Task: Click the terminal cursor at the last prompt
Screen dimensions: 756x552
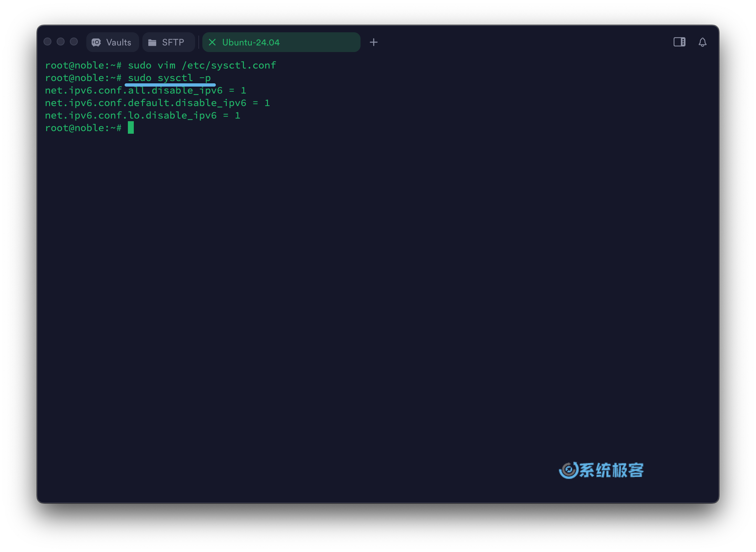Action: point(131,128)
